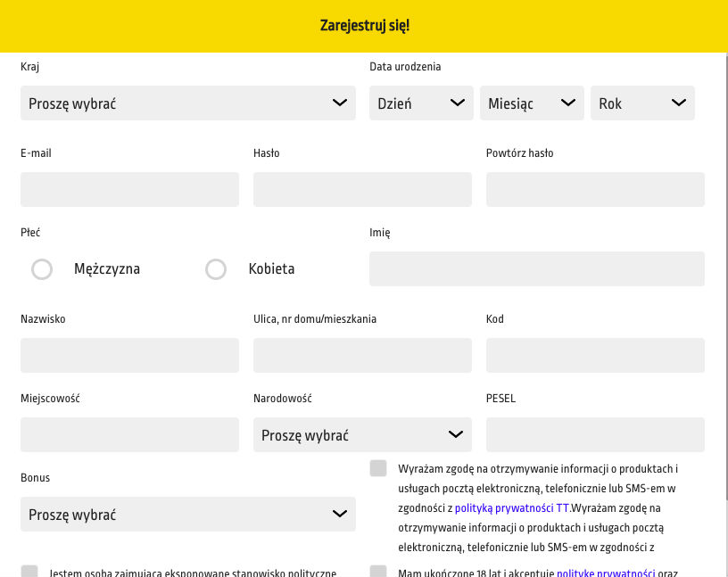
Task: Open the Kraj country dropdown
Action: point(188,103)
